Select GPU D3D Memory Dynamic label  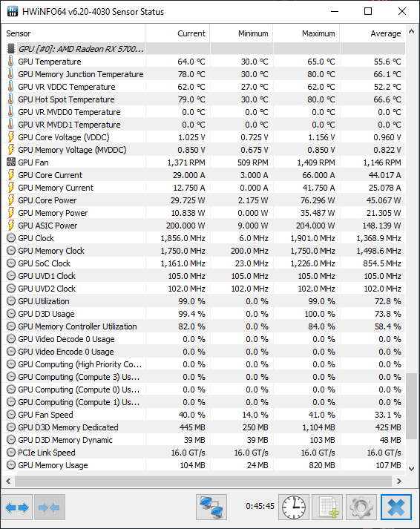[x=65, y=440]
